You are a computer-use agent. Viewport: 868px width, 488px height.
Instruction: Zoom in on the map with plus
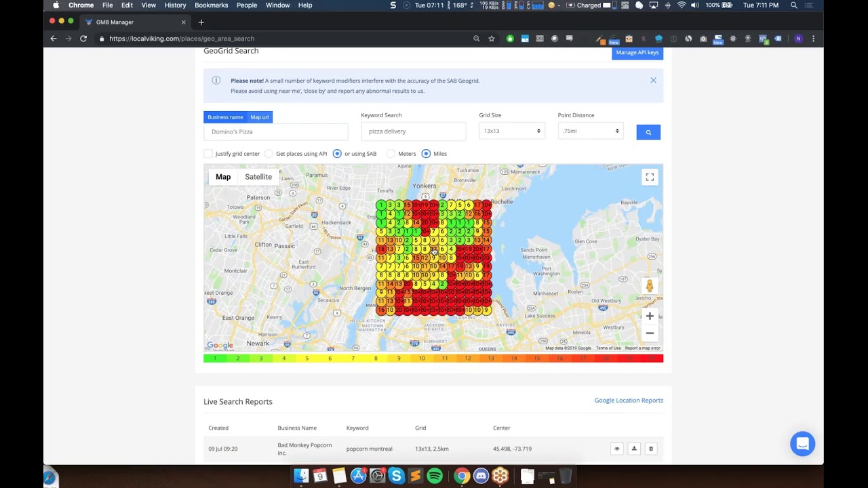[650, 316]
